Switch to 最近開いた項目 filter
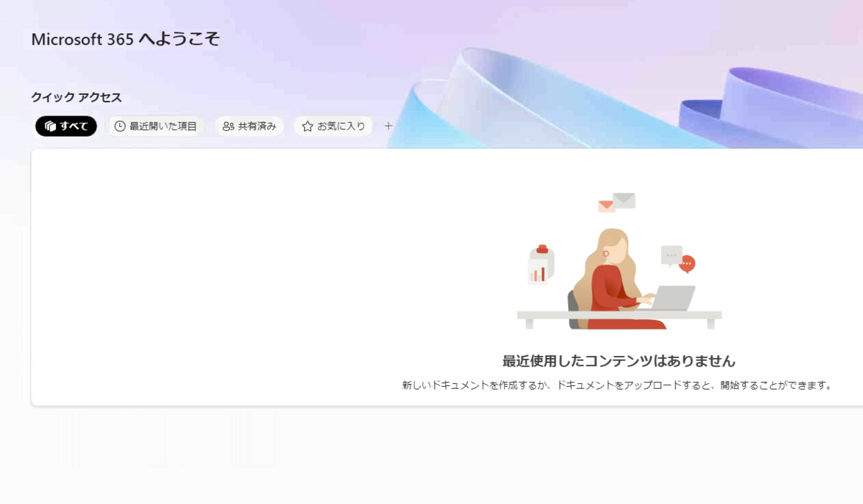 tap(155, 126)
